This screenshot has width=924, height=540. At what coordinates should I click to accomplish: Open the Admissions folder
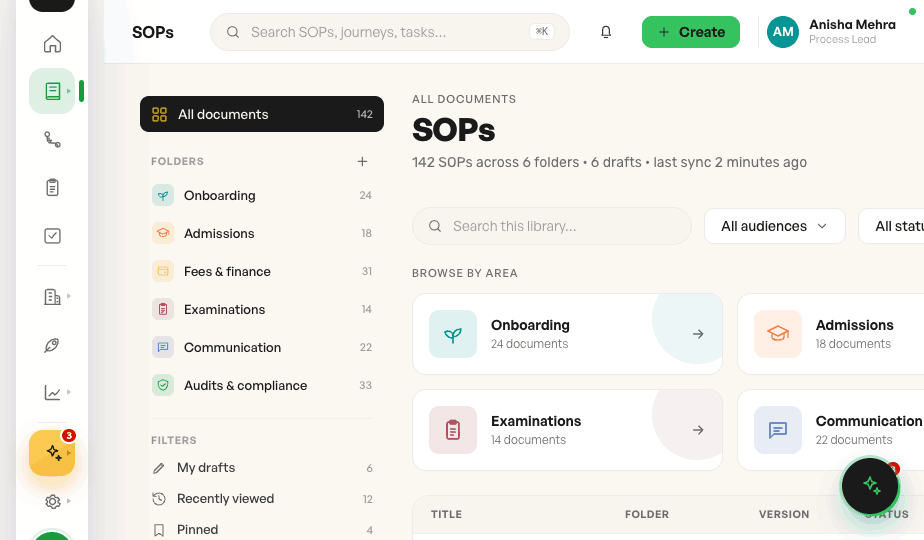pyautogui.click(x=262, y=233)
